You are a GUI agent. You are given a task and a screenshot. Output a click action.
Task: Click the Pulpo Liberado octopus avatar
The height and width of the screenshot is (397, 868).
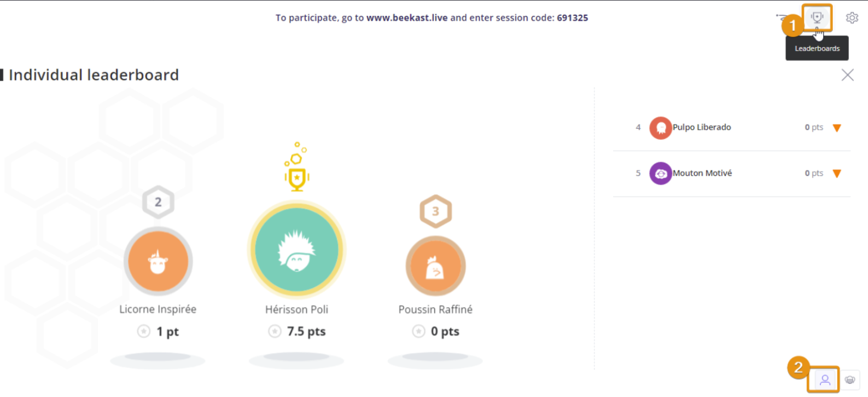[x=660, y=128]
